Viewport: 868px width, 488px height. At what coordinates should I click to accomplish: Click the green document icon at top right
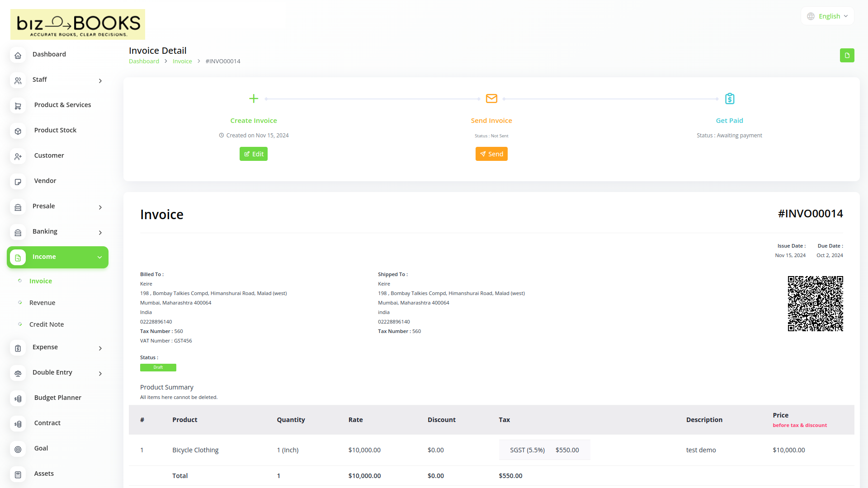click(x=847, y=55)
